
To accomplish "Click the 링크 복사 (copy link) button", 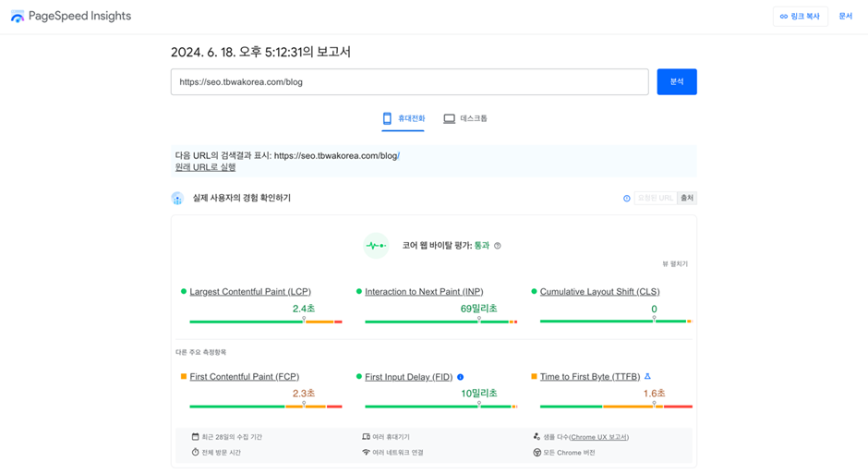I will (800, 17).
